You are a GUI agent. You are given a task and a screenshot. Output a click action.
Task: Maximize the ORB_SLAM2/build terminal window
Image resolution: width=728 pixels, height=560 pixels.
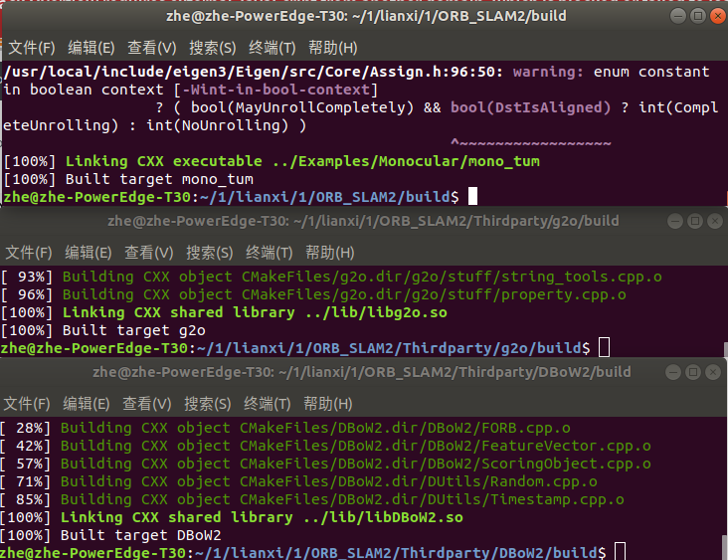698,16
